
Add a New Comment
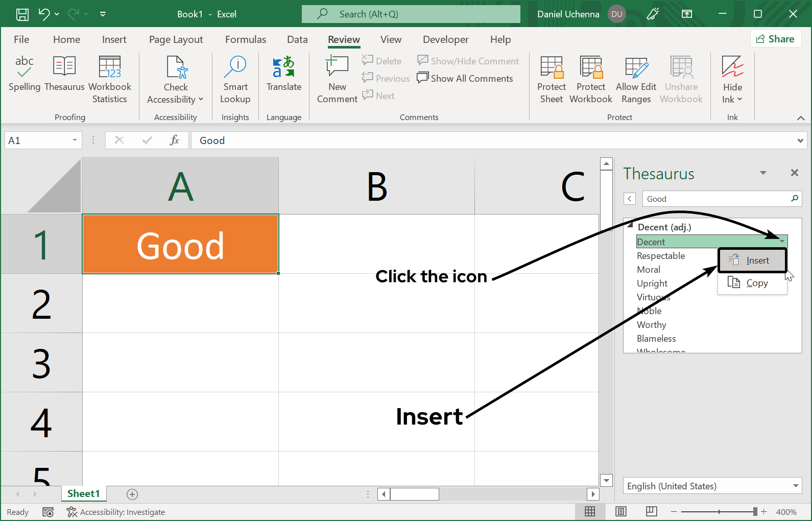click(x=337, y=79)
